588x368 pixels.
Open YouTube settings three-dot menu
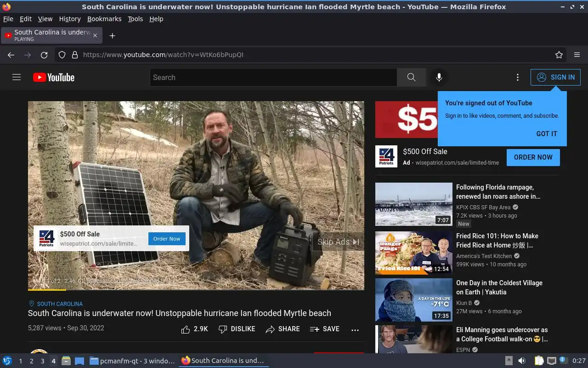point(517,77)
